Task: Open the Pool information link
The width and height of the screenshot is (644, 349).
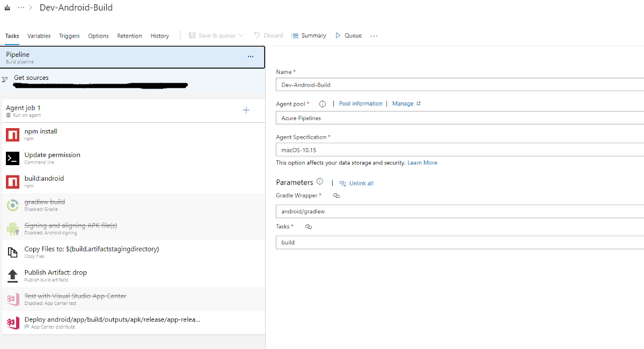Action: click(x=361, y=103)
